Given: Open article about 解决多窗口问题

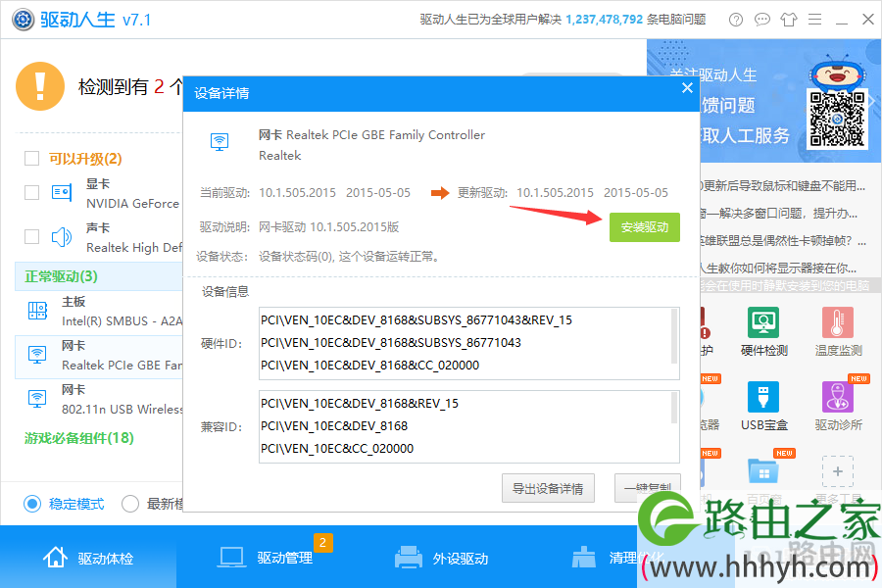Looking at the screenshot, I should coord(779,214).
